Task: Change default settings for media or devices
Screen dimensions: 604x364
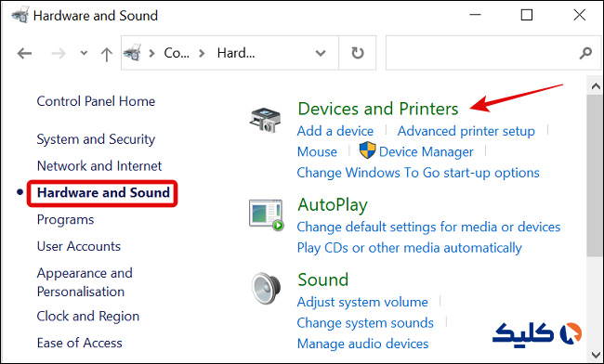Action: click(428, 227)
